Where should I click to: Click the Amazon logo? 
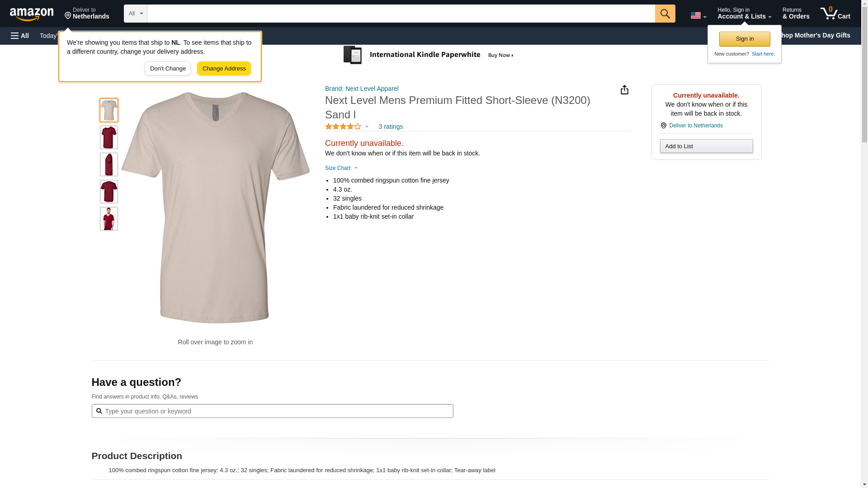pos(32,14)
